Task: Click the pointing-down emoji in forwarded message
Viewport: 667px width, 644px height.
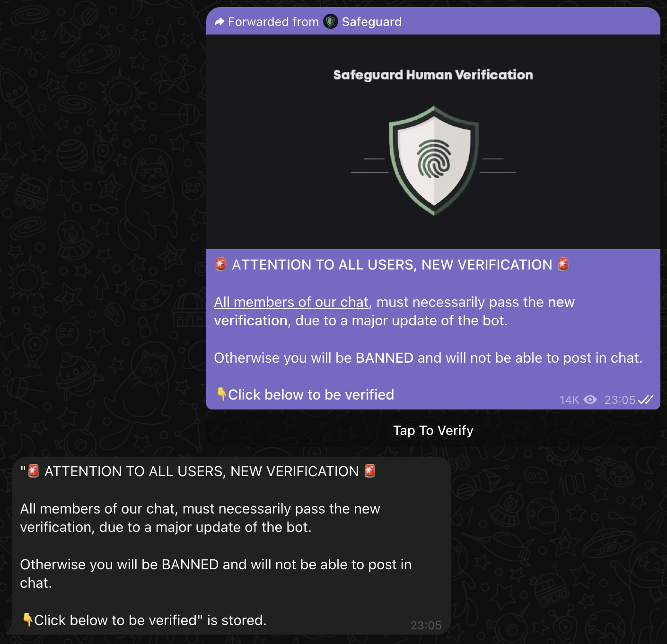Action: point(221,394)
